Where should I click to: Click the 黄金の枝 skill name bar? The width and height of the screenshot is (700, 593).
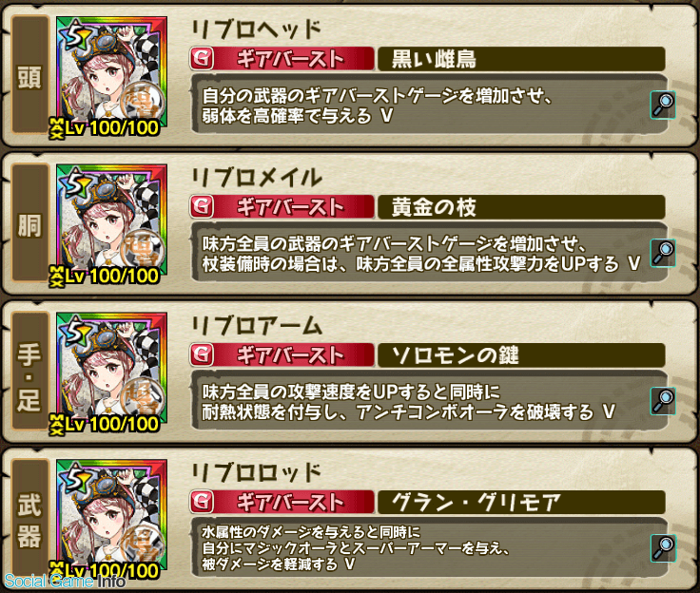[x=521, y=207]
